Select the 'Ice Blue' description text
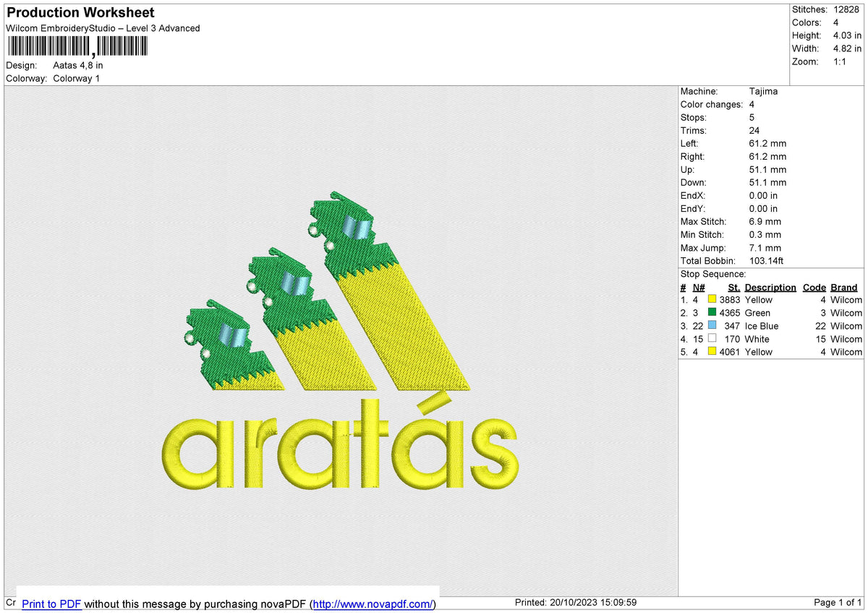Image resolution: width=868 pixels, height=613 pixels. tap(762, 326)
